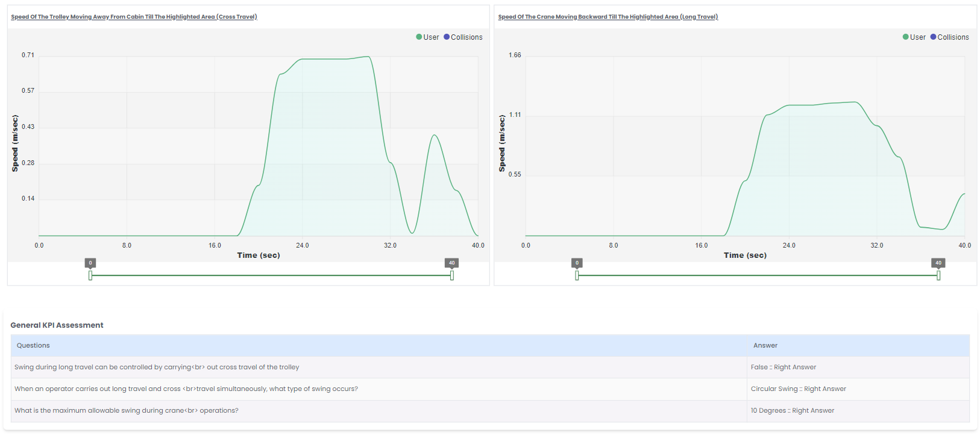Click 32.0 x-axis tick on crane chart
This screenshot has height=438, width=980.
pos(877,245)
